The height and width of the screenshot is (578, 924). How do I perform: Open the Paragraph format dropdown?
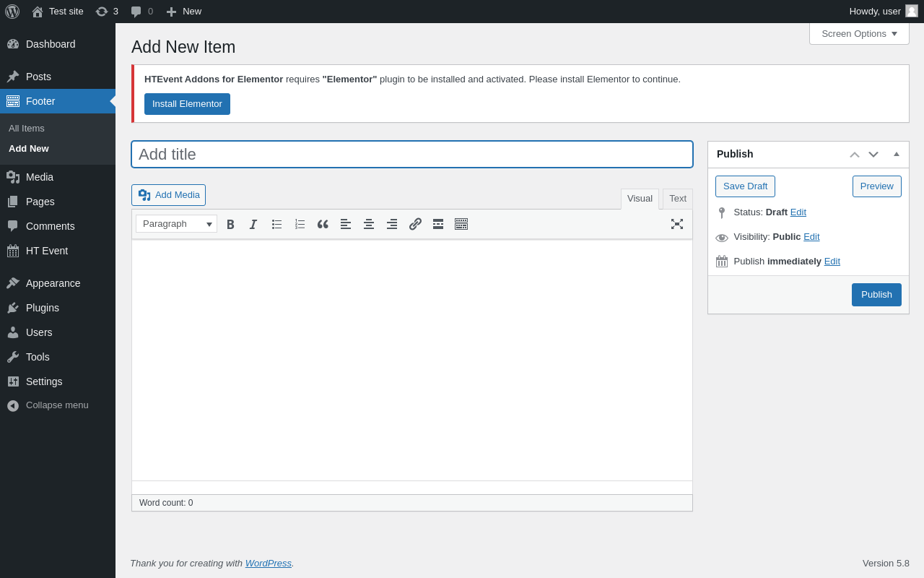[x=176, y=224]
